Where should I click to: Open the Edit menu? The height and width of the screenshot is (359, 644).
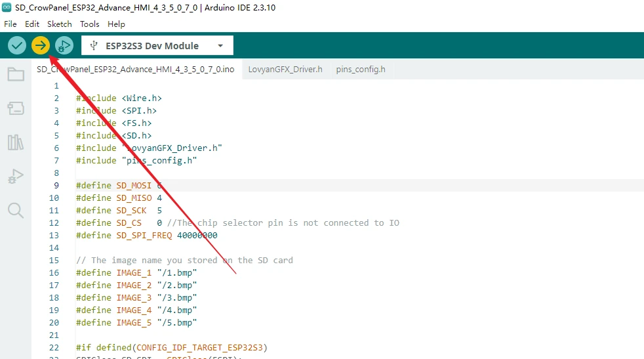coord(32,24)
